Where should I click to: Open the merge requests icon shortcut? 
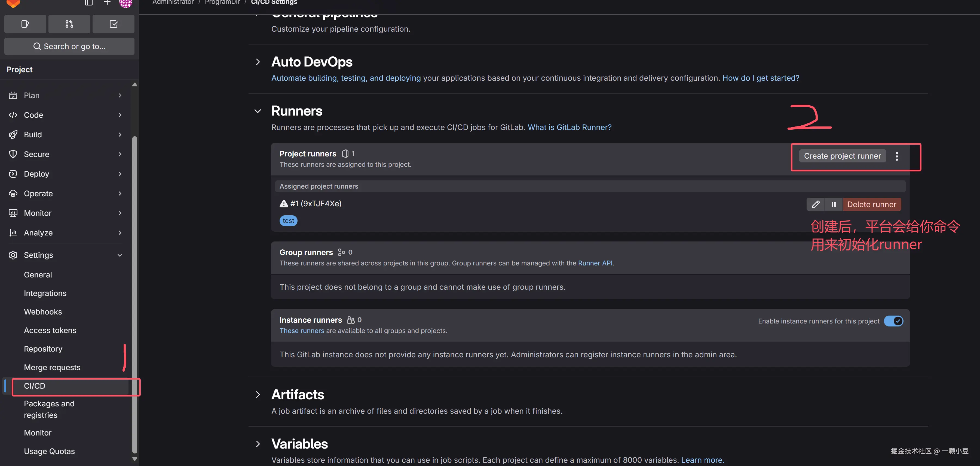(x=69, y=24)
